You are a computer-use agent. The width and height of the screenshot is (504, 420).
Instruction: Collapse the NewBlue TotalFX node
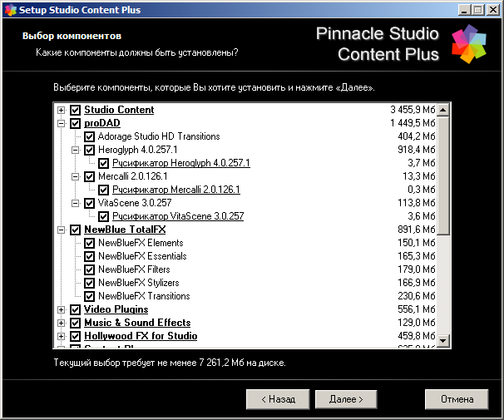pyautogui.click(x=61, y=230)
